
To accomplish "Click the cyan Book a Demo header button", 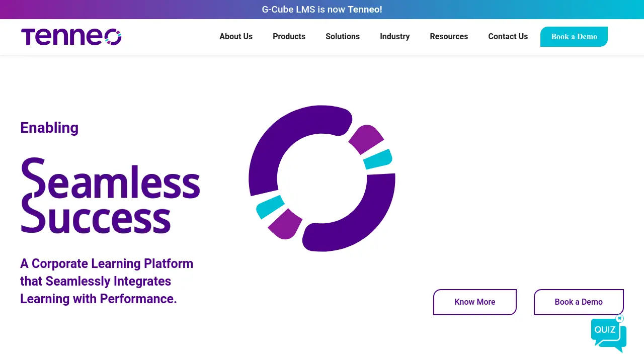I will [574, 37].
